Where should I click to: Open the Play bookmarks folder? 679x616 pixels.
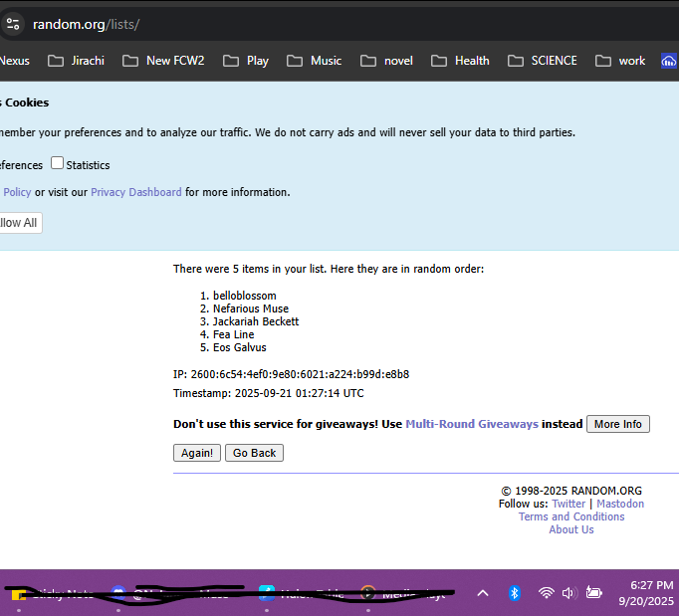[x=246, y=61]
